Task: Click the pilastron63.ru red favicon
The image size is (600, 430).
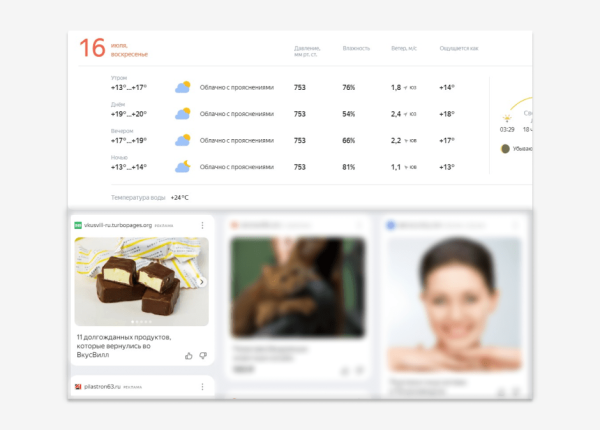Action: (x=77, y=386)
